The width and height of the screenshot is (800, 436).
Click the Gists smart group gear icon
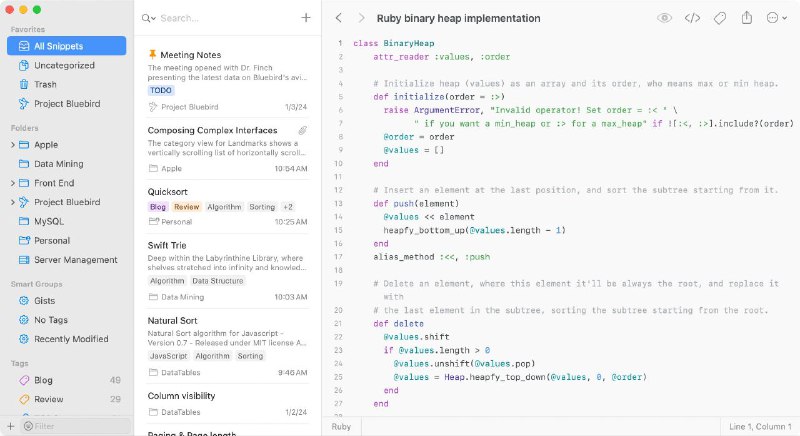pyautogui.click(x=24, y=301)
